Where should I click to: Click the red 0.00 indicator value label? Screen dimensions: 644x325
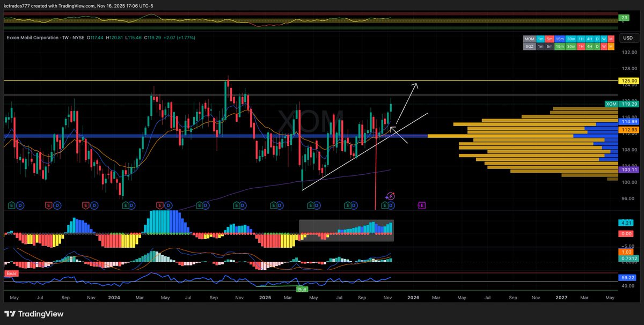[626, 234]
